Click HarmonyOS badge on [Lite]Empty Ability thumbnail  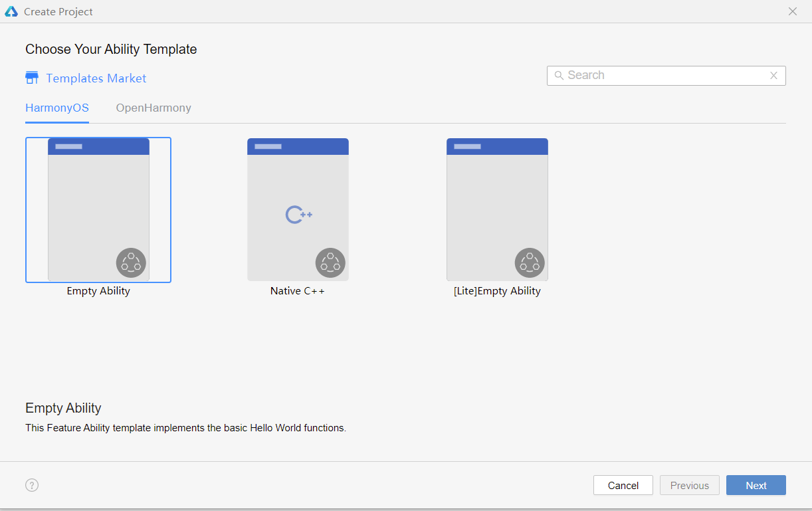tap(530, 263)
